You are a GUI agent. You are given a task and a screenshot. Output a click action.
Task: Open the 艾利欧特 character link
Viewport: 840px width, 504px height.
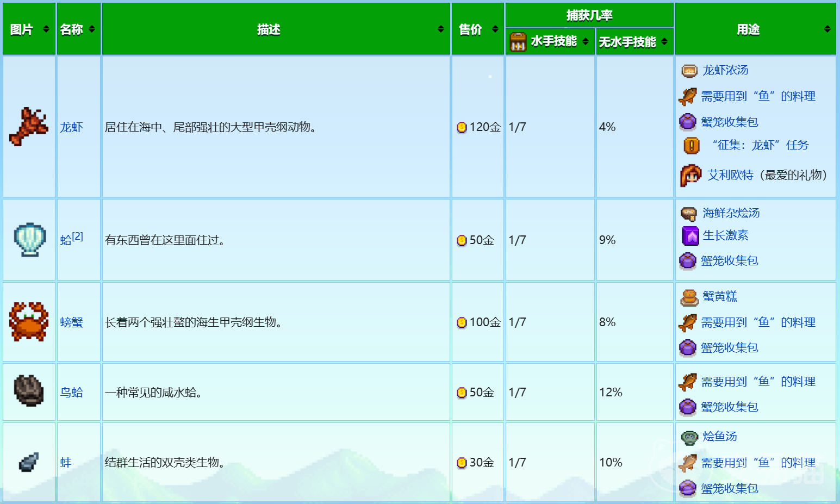click(731, 175)
